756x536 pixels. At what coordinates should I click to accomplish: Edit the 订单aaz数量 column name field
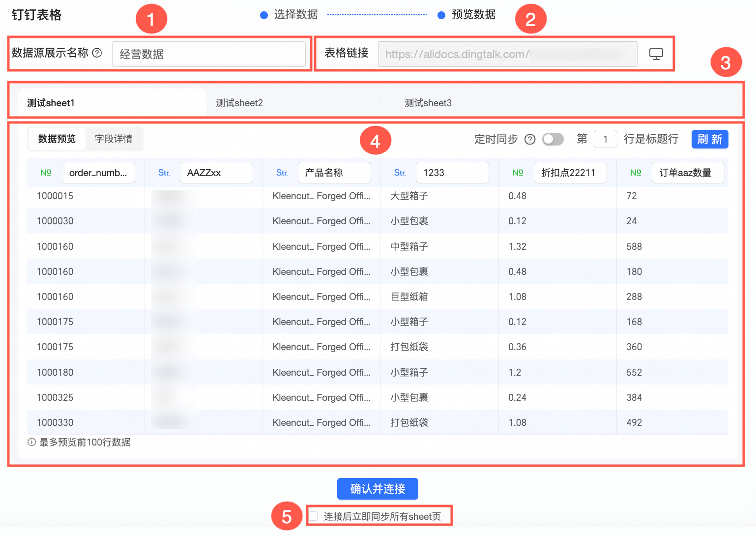coord(688,173)
